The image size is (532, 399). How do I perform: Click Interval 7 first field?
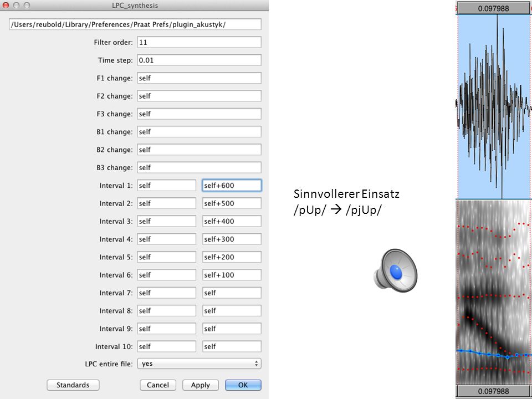tap(167, 293)
